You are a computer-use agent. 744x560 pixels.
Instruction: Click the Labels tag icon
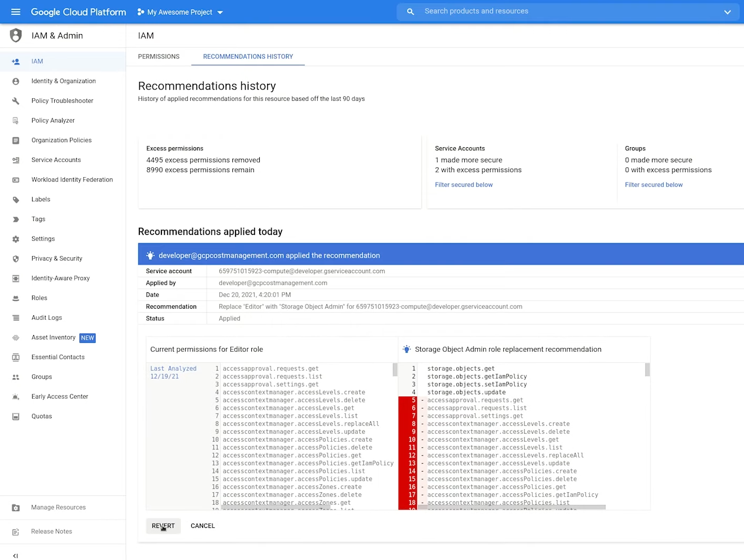(x=16, y=199)
